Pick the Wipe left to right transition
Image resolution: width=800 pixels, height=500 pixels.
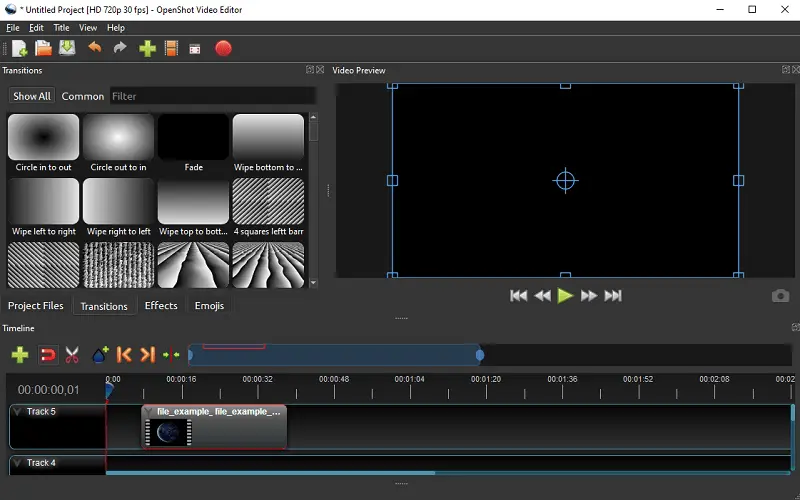tap(43, 208)
